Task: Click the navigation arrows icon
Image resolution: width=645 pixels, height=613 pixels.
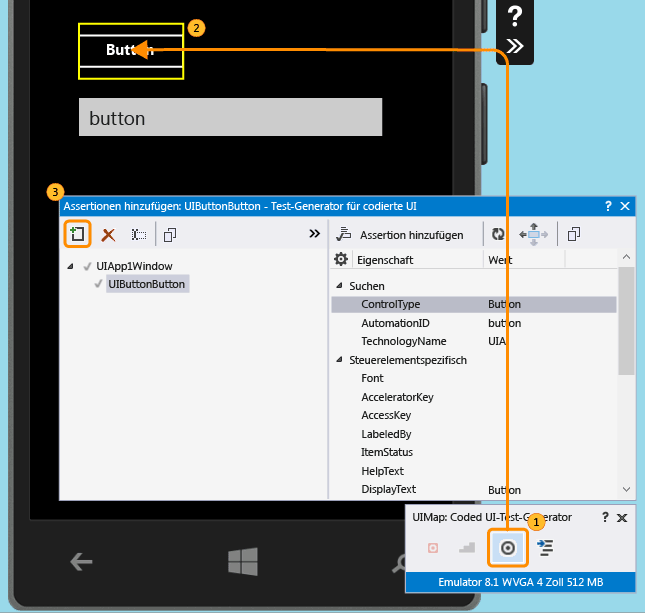Action: coord(534,235)
